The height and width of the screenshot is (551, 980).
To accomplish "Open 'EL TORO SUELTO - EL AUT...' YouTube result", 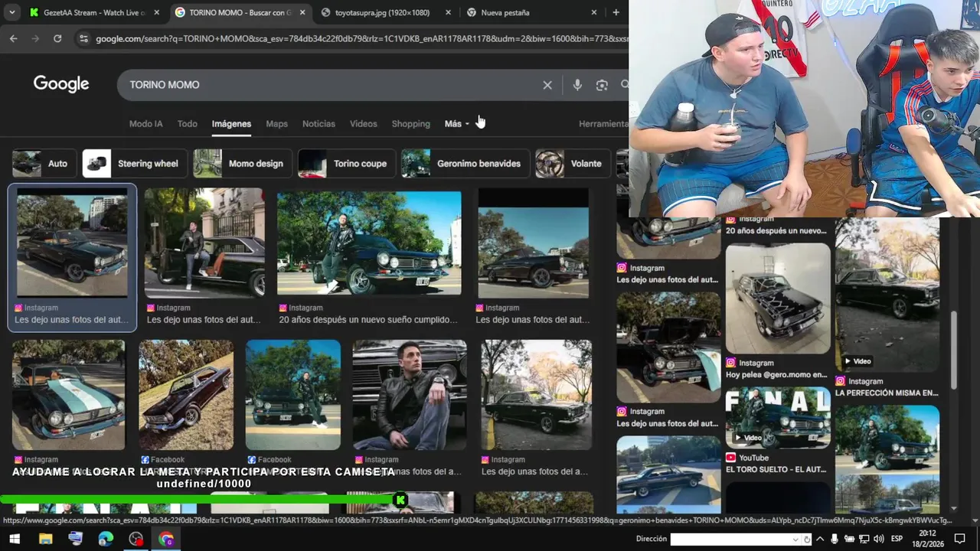I will (x=776, y=469).
